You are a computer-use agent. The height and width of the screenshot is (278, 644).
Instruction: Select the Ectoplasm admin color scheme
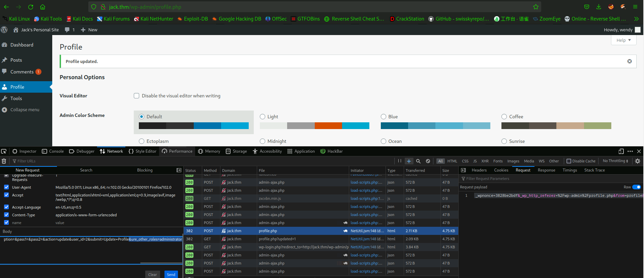point(142,141)
